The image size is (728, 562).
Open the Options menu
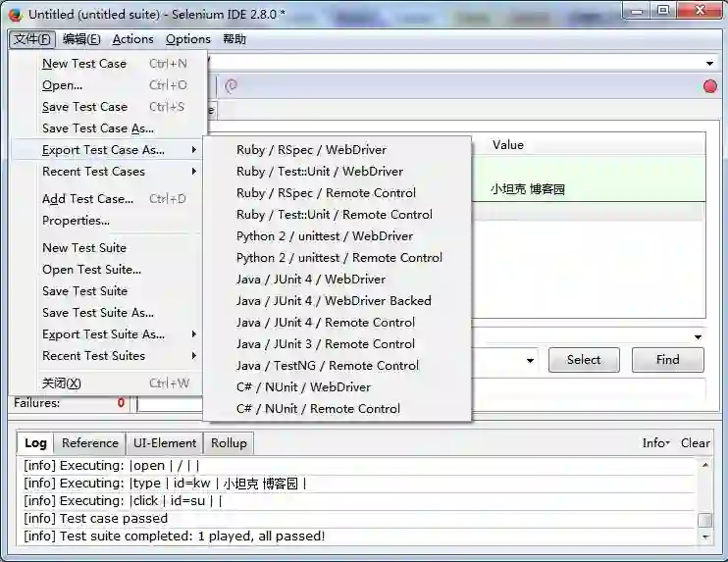tap(188, 39)
